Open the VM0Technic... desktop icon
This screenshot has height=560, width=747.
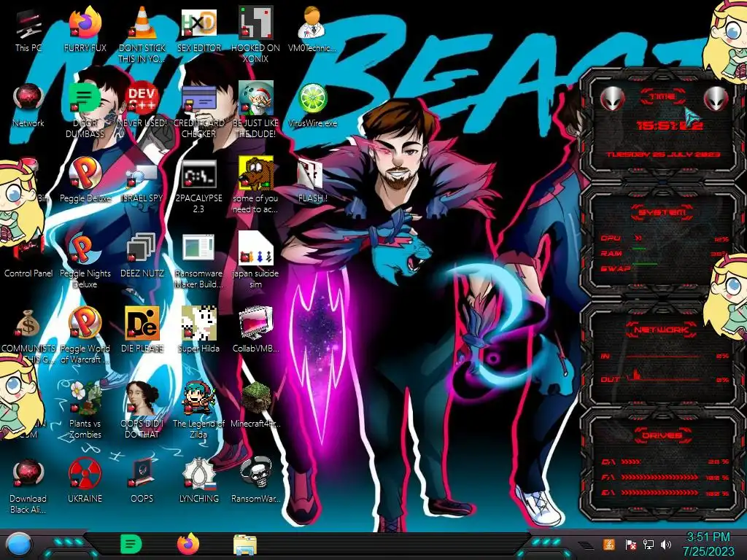[312, 31]
